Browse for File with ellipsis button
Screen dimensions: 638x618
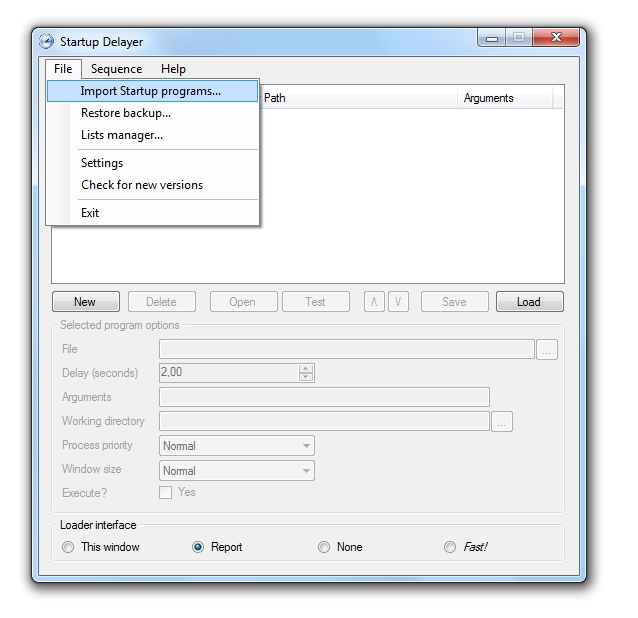point(547,349)
